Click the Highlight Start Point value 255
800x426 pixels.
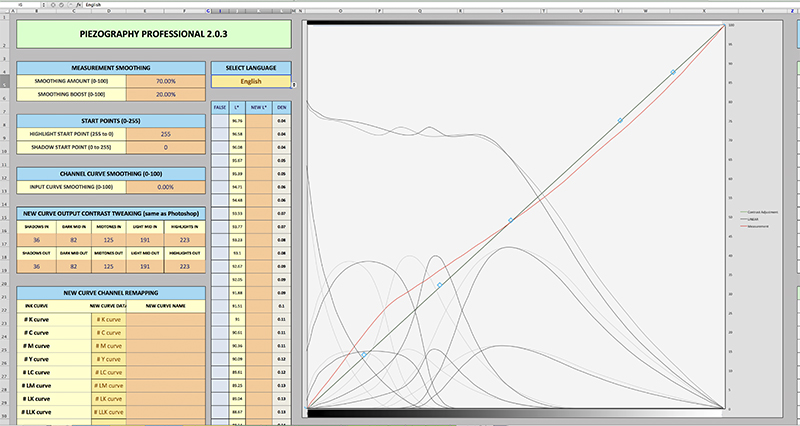165,133
